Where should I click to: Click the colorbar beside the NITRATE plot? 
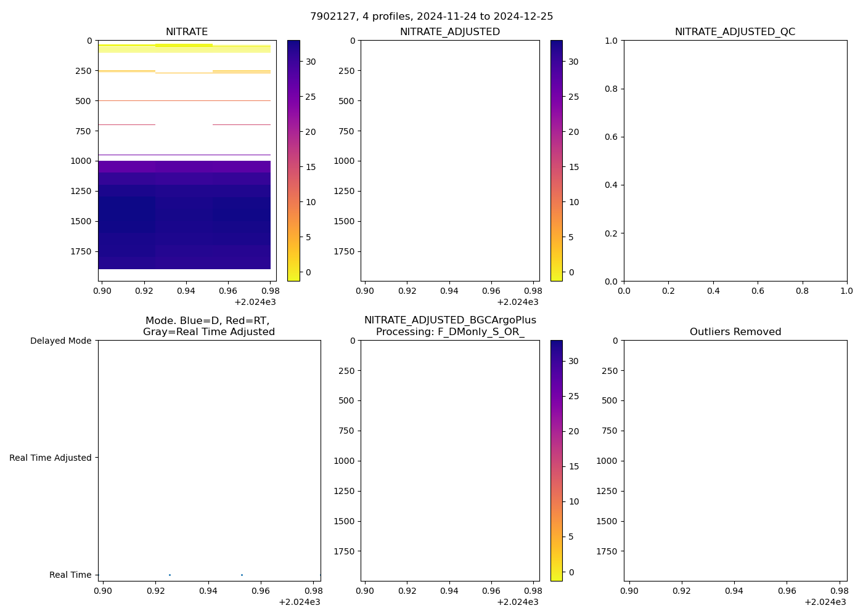pyautogui.click(x=293, y=160)
